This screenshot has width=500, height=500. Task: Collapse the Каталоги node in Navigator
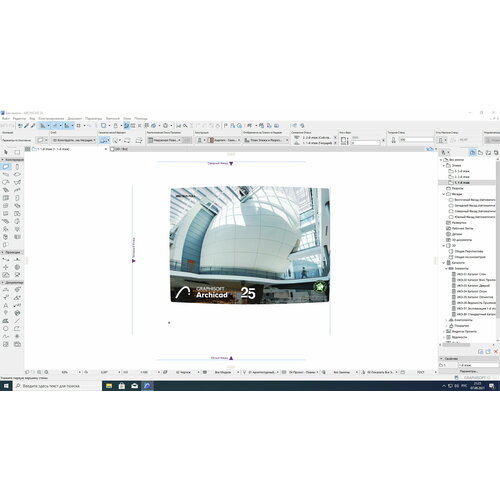[x=444, y=263]
